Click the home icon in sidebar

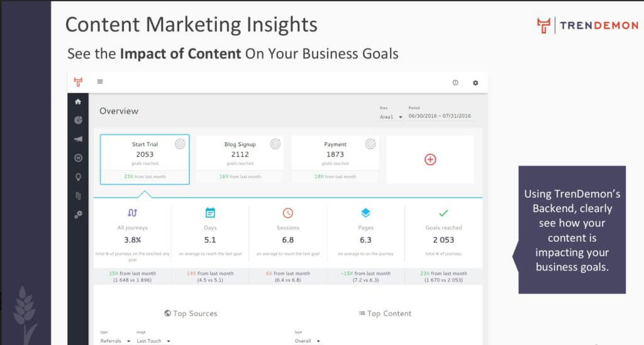[x=78, y=101]
